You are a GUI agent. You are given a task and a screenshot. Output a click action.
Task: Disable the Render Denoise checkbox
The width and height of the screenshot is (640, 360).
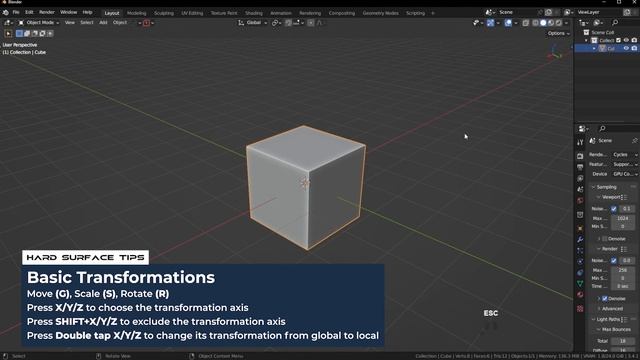point(605,299)
